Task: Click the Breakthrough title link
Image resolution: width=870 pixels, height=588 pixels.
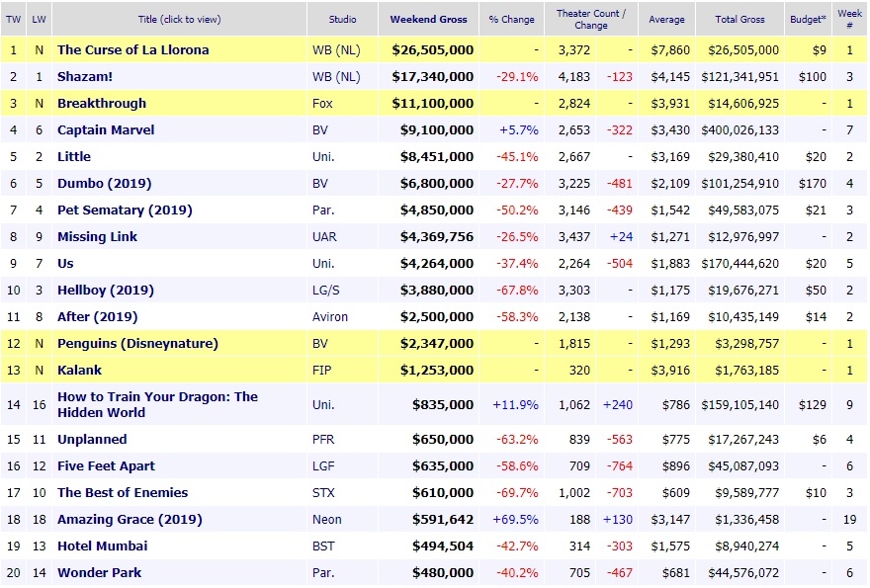Action: click(102, 103)
